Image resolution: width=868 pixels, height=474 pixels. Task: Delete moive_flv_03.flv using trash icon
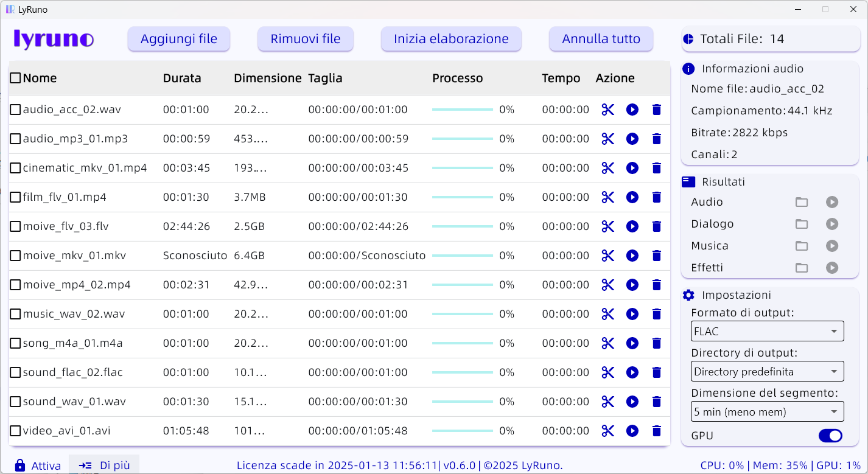[x=656, y=226]
